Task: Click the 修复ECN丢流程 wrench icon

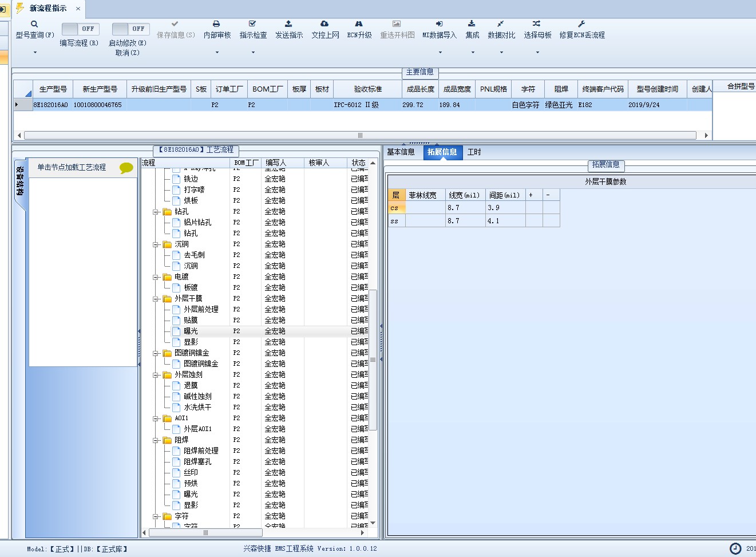Action: click(581, 24)
